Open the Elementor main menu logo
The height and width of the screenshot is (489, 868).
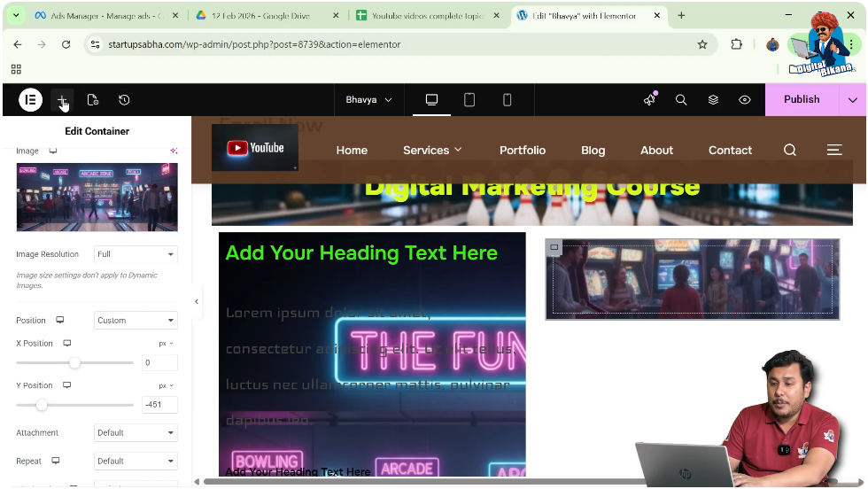tap(30, 100)
